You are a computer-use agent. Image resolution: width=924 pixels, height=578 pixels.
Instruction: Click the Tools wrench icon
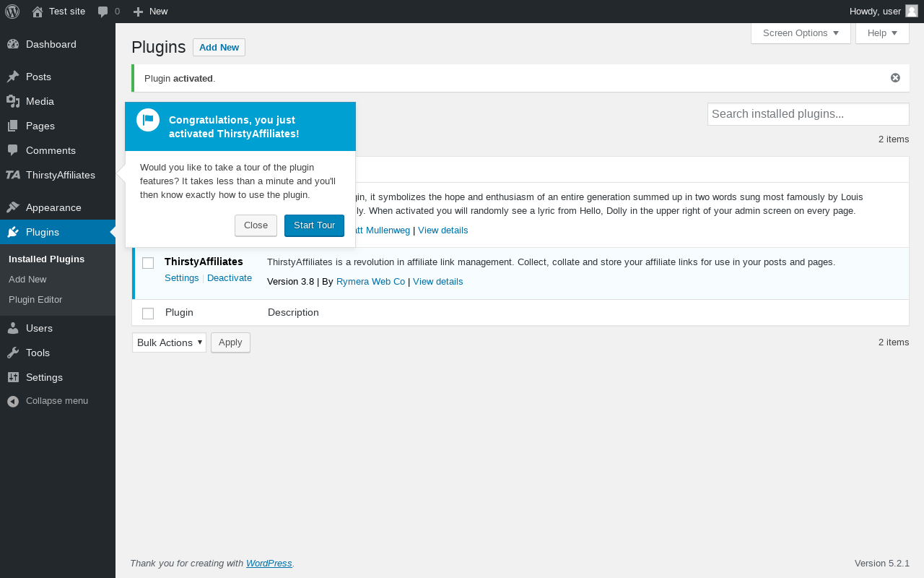[13, 353]
